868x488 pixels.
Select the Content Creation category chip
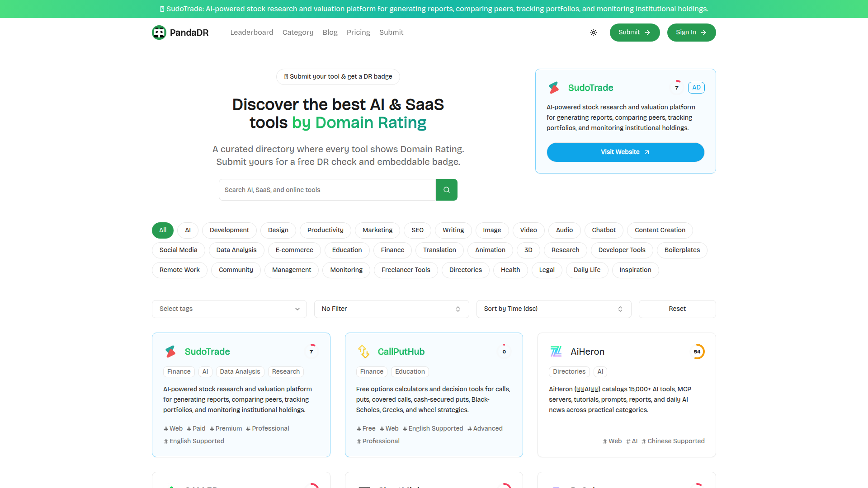[x=660, y=230]
